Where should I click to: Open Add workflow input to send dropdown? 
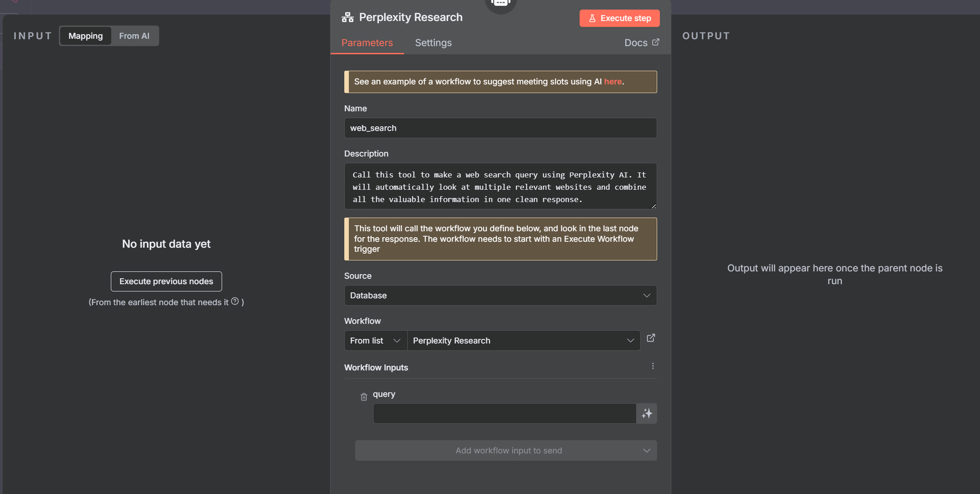(506, 451)
